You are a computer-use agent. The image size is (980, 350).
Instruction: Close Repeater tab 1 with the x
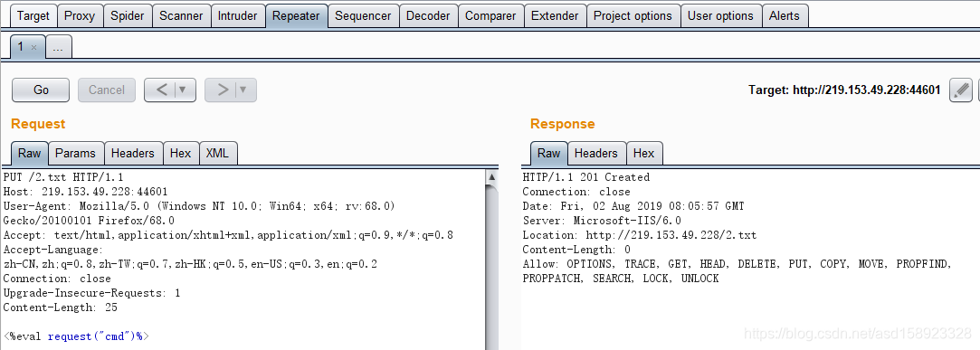pyautogui.click(x=34, y=48)
